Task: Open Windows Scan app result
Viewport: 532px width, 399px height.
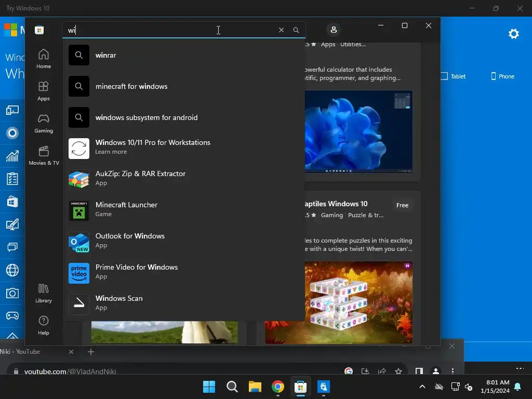Action: pyautogui.click(x=183, y=303)
